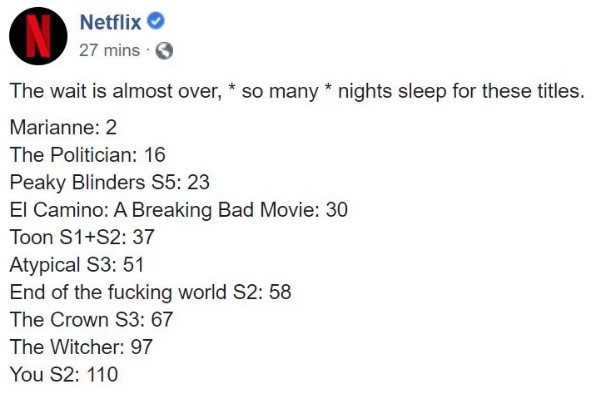Open the Netflix page name link

(x=111, y=22)
